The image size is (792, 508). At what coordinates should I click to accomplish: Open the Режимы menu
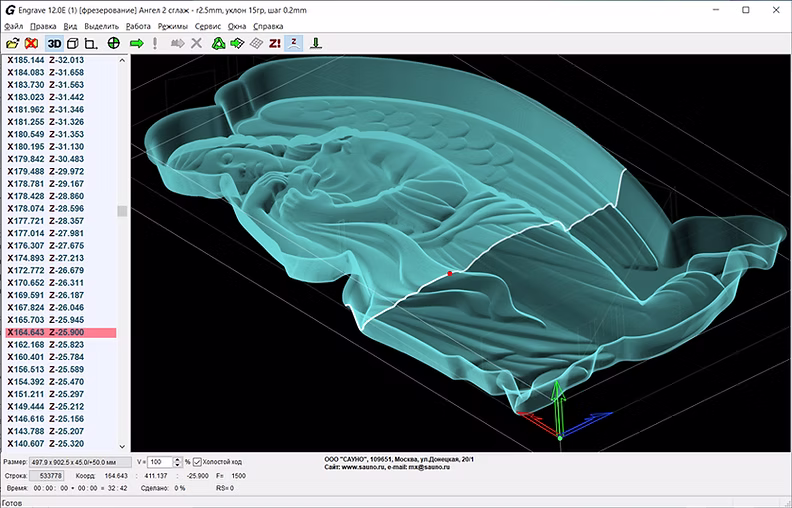click(172, 26)
